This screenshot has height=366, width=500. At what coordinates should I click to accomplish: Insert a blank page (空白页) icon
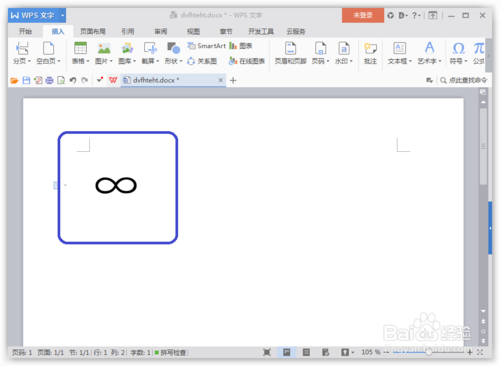(x=48, y=48)
